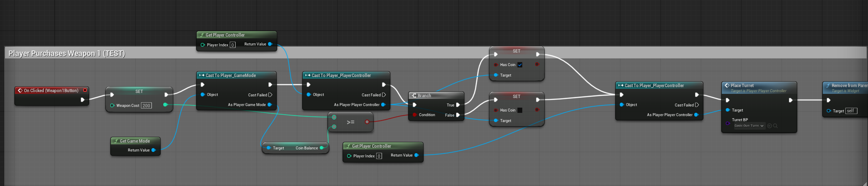Click the exec output pin of Weapon Cost SET node
The image size is (868, 186).
[x=166, y=95]
